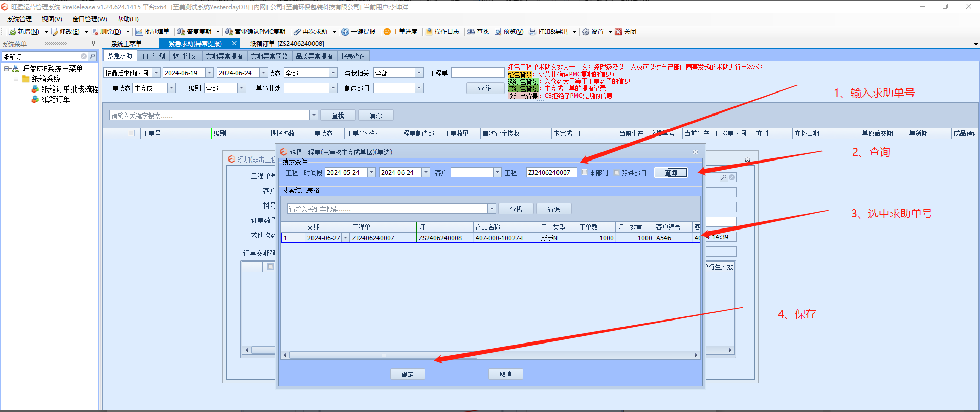Collapse the 纸箱系统 tree node
The width and height of the screenshot is (980, 412).
point(16,79)
